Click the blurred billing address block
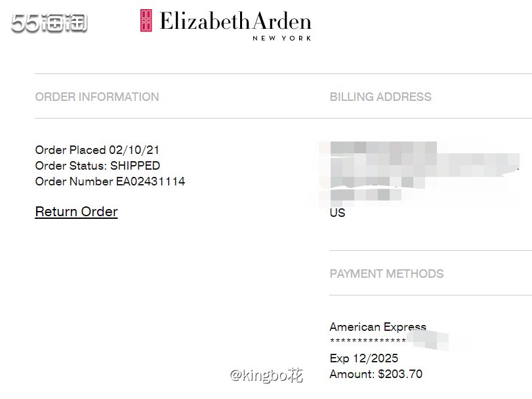532x399 pixels. [x=419, y=174]
